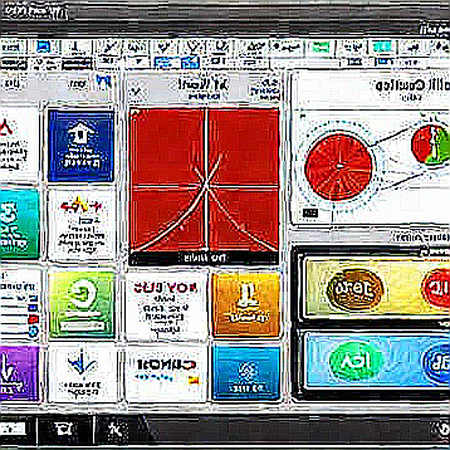This screenshot has height=450, width=450.
Task: Click the green rectangle toolbar icon
Action: click(320, 47)
